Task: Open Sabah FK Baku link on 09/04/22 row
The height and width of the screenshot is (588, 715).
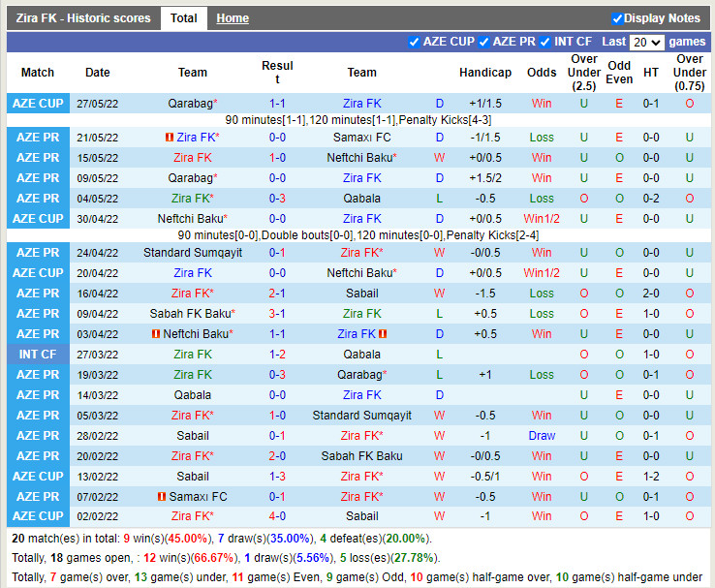Action: pyautogui.click(x=190, y=314)
